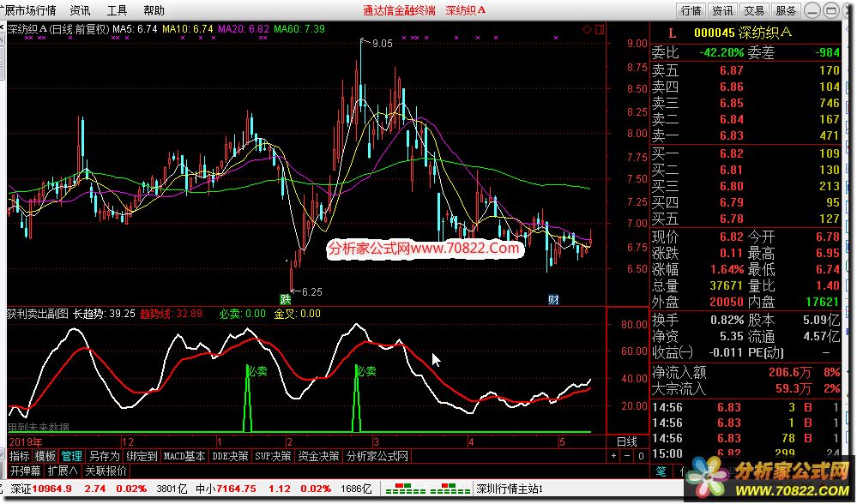Click the 趋势线: 32.89 value label
This screenshot has height=504, width=857.
pyautogui.click(x=171, y=314)
